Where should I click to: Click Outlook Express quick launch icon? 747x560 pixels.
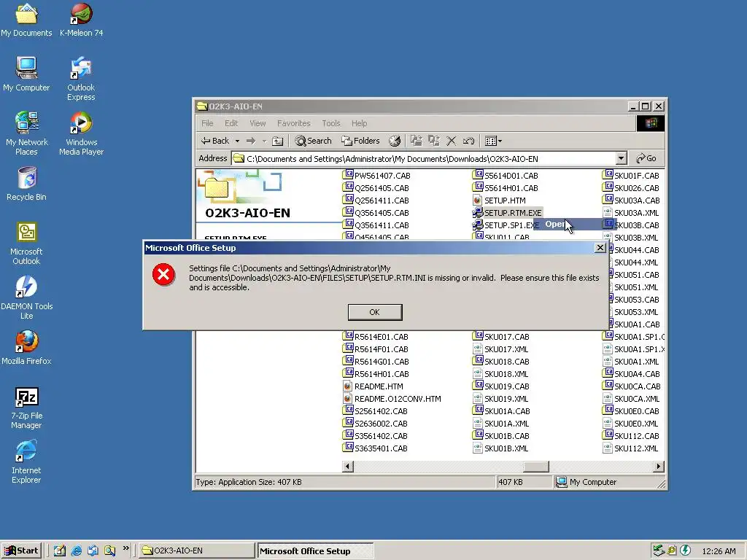(x=93, y=551)
